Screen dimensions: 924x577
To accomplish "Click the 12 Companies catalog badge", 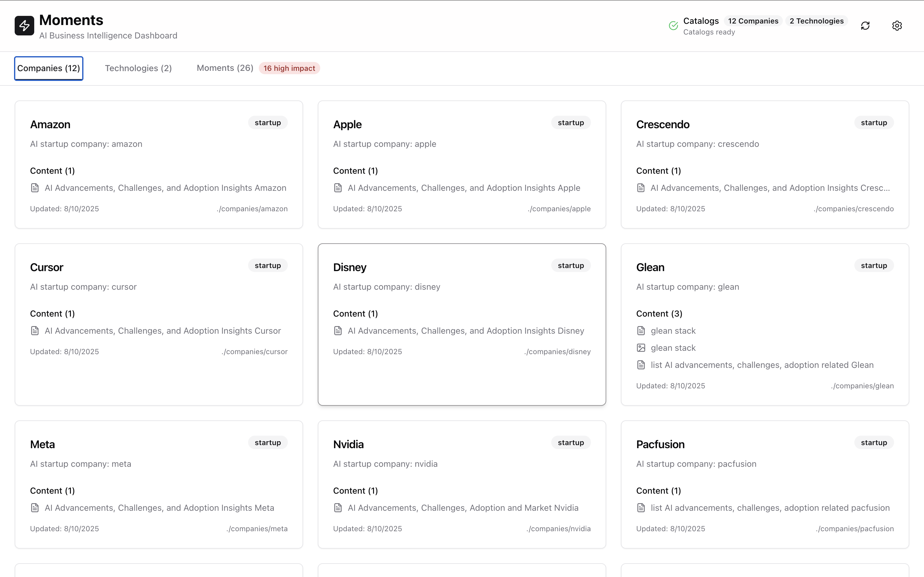I will 753,21.
